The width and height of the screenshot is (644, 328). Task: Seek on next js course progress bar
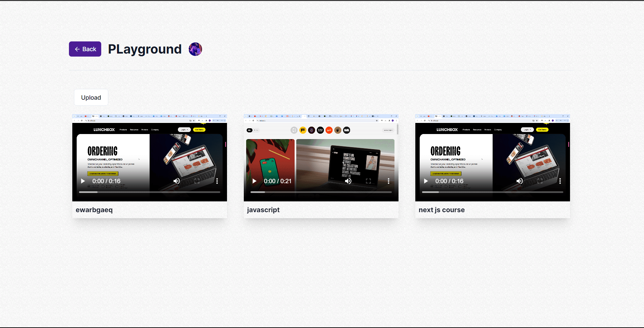[x=493, y=192]
